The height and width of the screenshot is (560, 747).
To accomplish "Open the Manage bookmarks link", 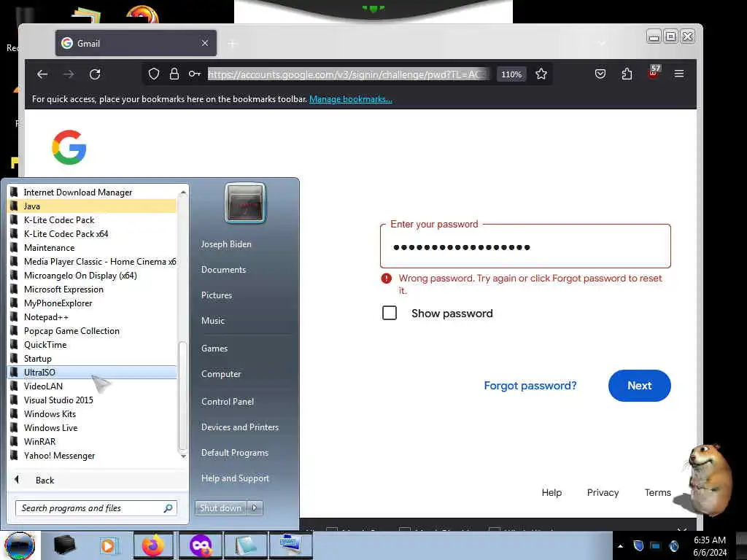I will click(351, 99).
